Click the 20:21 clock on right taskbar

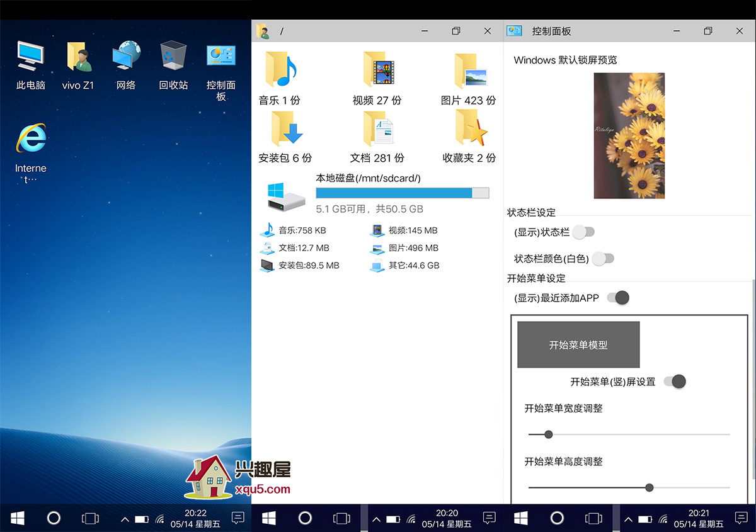coord(699,518)
